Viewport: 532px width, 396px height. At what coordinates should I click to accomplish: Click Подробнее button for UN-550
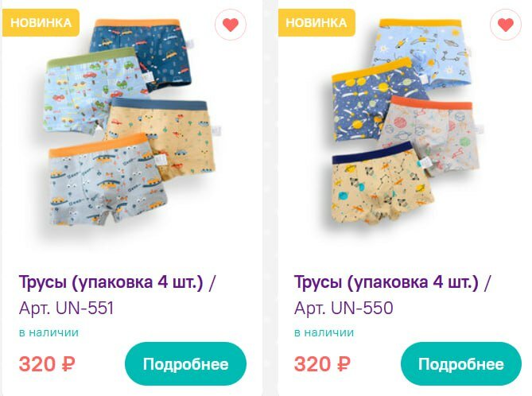pos(460,364)
